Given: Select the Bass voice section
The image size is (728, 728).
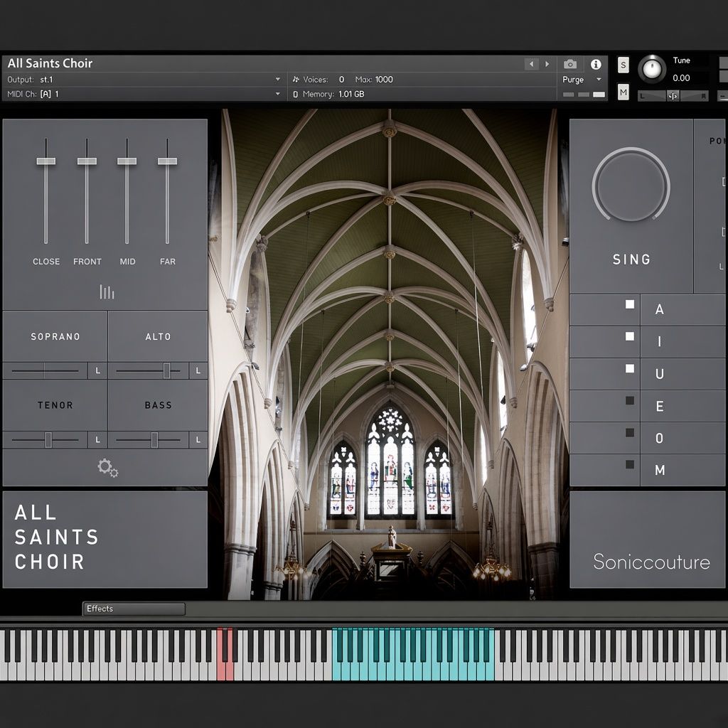Looking at the screenshot, I should click(x=158, y=405).
